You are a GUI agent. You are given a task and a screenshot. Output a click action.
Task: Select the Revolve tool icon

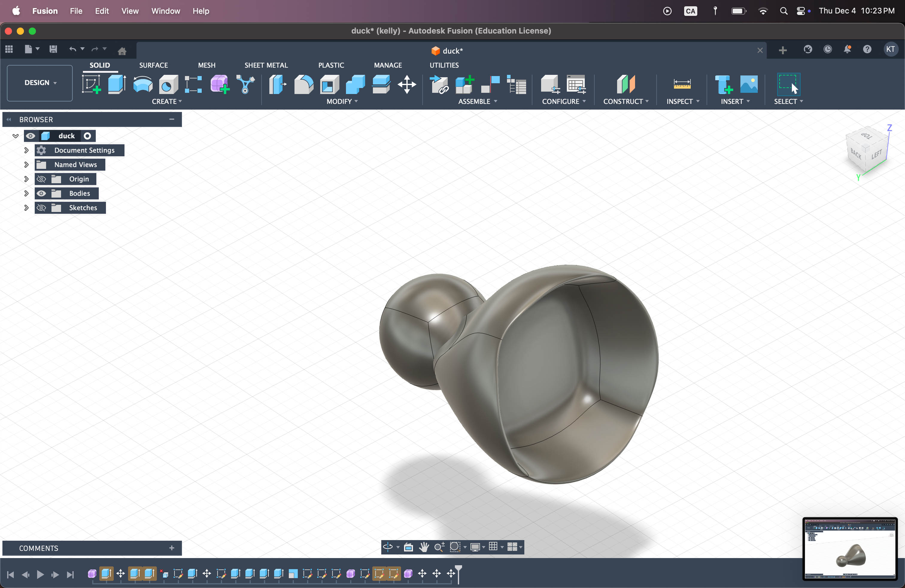tap(142, 84)
